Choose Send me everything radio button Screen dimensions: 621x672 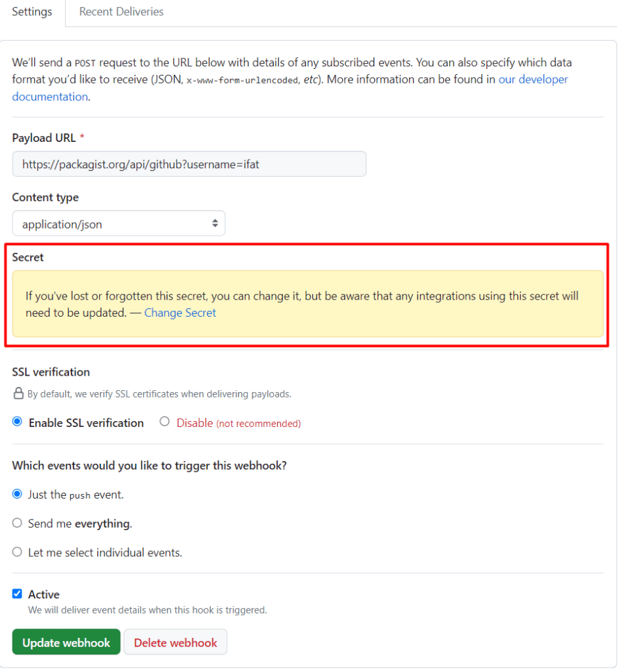[18, 524]
